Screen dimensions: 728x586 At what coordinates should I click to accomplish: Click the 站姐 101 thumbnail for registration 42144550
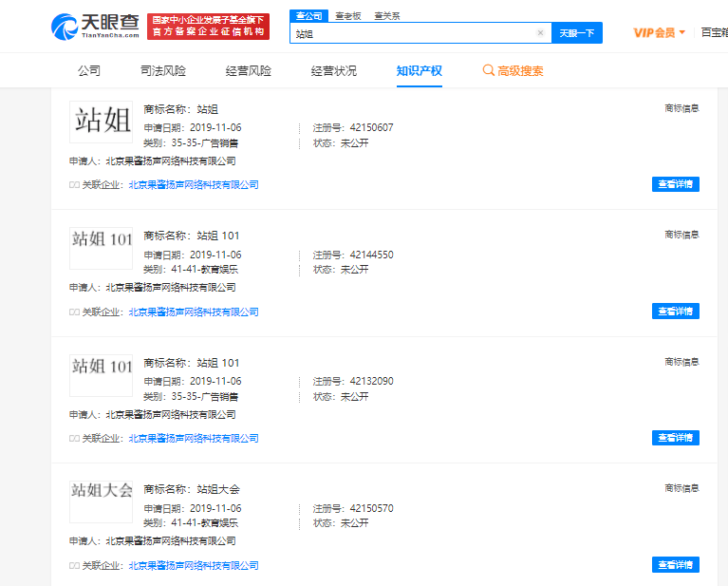(x=102, y=248)
